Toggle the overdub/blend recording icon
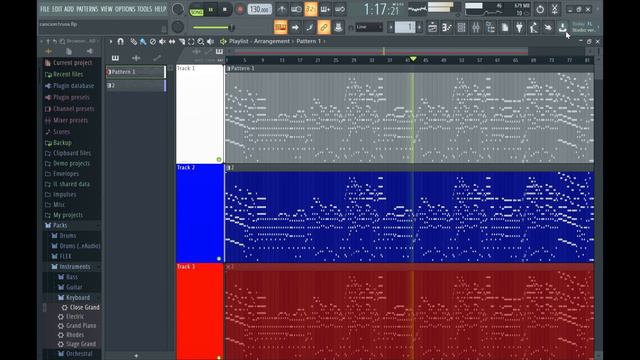 tap(325, 9)
